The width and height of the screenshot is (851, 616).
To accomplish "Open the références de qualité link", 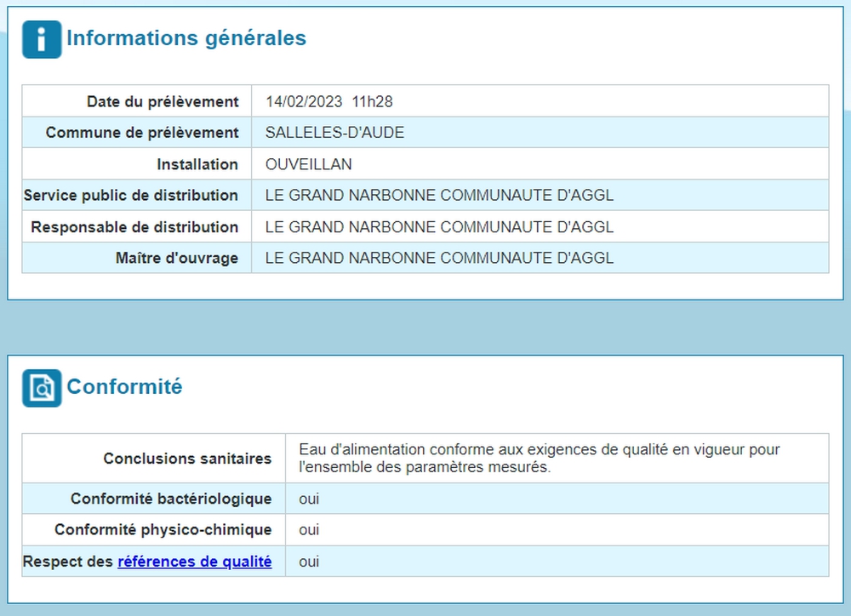I will click(195, 562).
